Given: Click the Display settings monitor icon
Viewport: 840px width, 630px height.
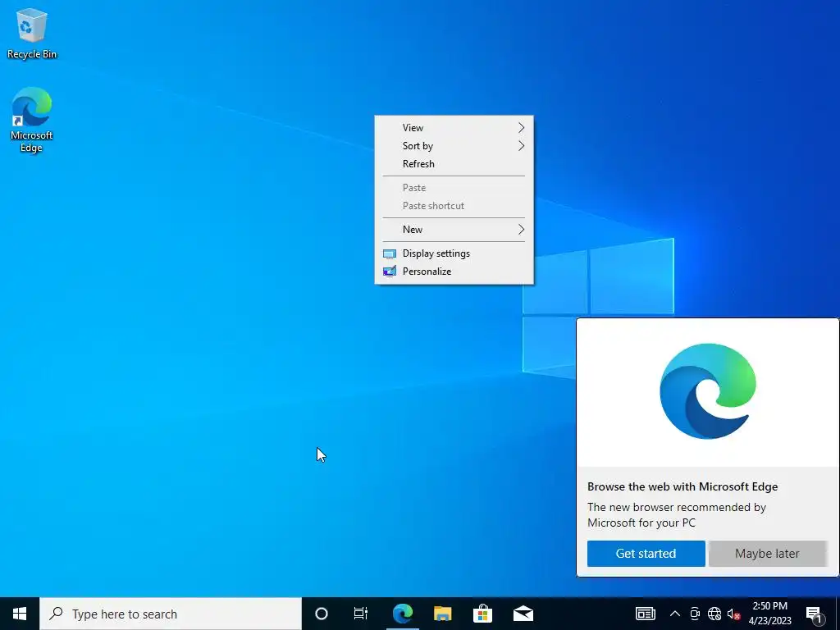Looking at the screenshot, I should coord(390,254).
